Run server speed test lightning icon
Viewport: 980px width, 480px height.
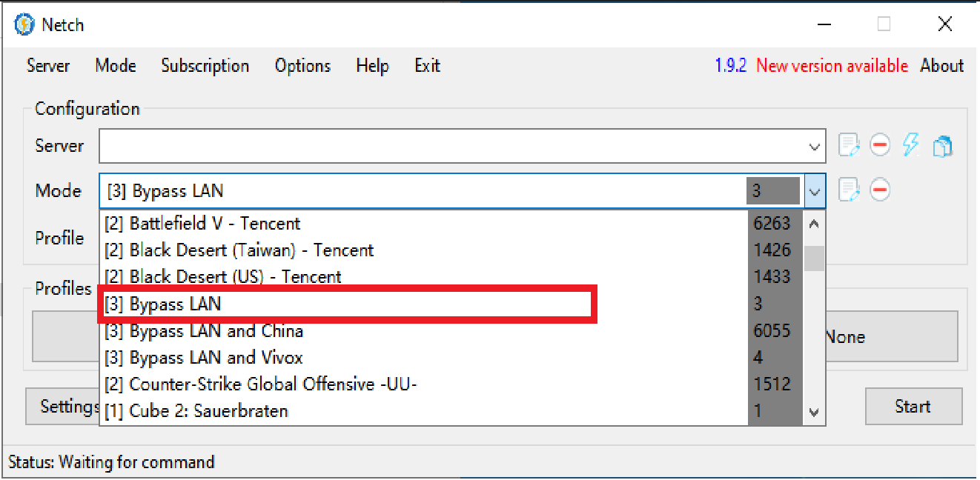point(911,145)
